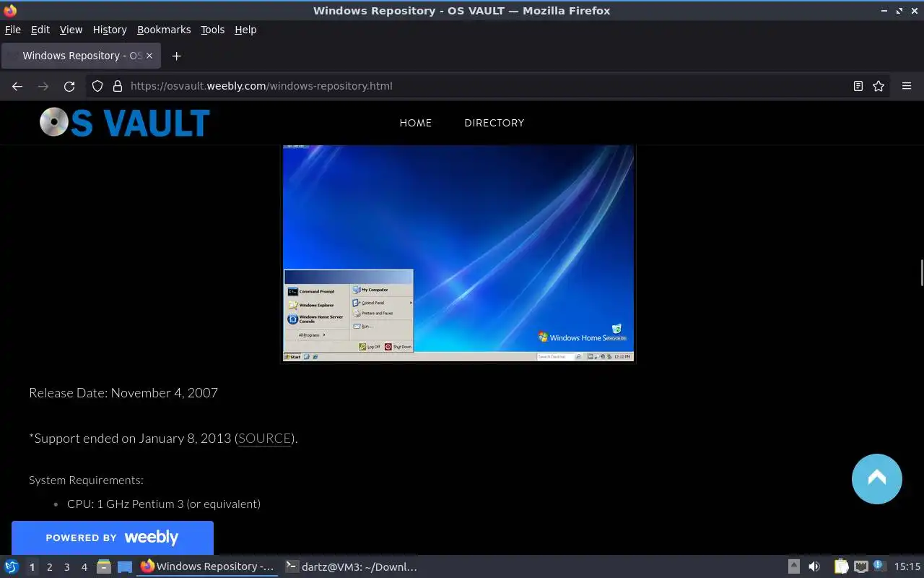
Task: Click the update notification tray icon
Action: [x=879, y=566]
